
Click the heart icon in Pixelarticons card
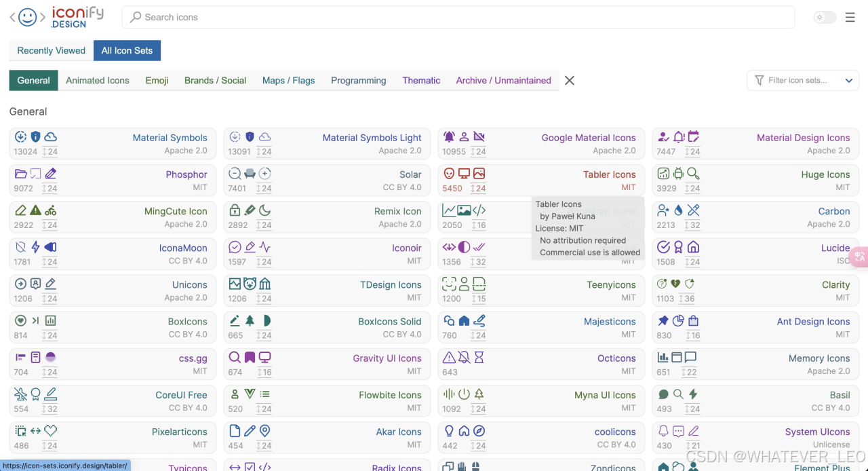[x=50, y=430]
